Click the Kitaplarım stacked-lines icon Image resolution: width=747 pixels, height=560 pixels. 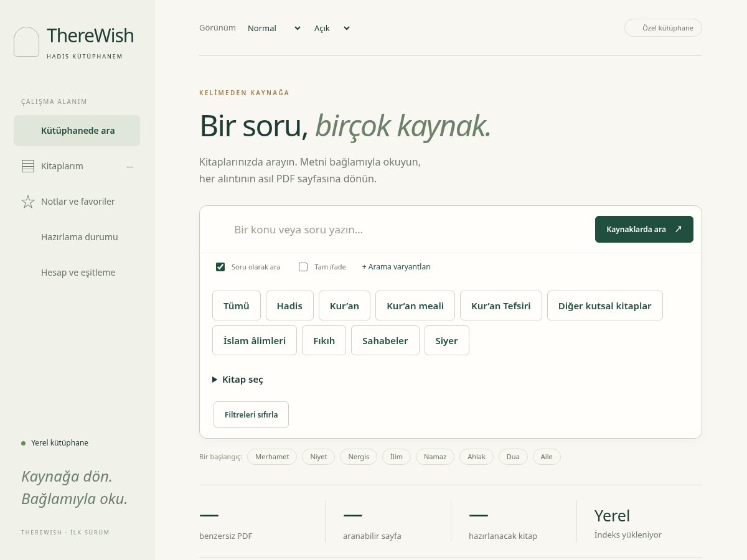pos(28,166)
